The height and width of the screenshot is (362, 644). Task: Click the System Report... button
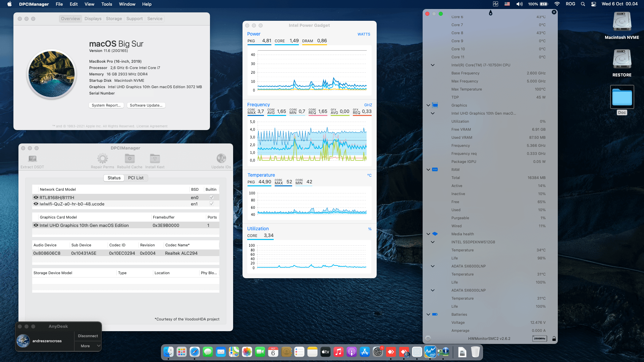pos(106,105)
